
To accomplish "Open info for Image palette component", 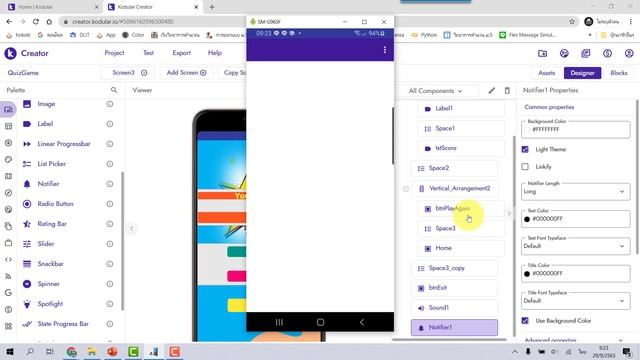I will pos(110,104).
